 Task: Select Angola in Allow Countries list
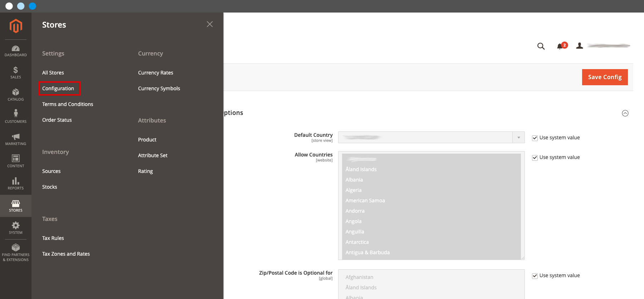(x=431, y=221)
